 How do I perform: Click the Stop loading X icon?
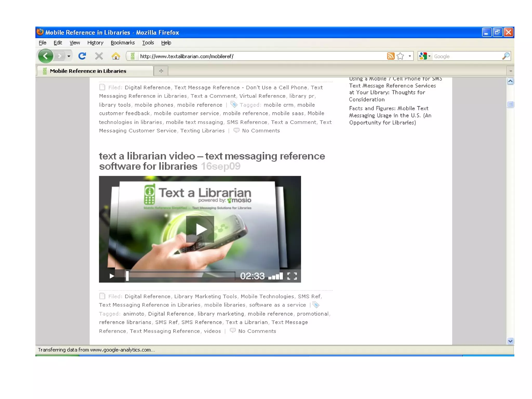coord(99,56)
